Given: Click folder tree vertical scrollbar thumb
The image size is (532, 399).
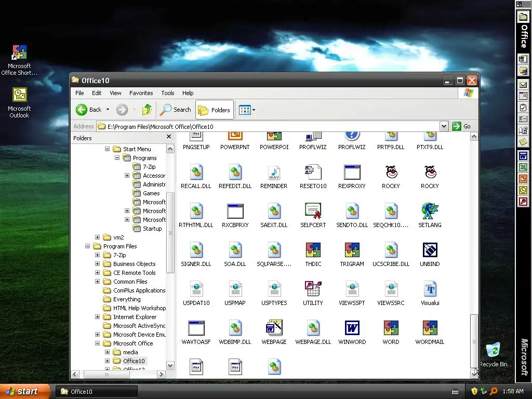Looking at the screenshot, I should pos(170,232).
